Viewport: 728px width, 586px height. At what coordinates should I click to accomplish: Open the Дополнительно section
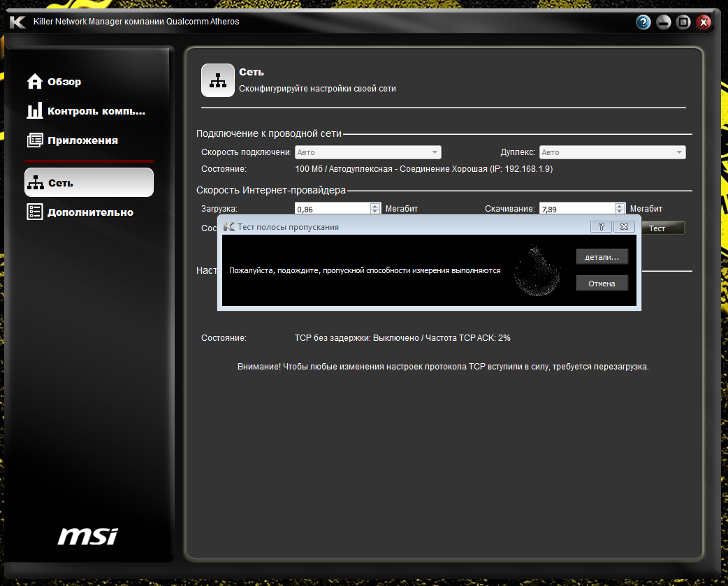(x=80, y=212)
